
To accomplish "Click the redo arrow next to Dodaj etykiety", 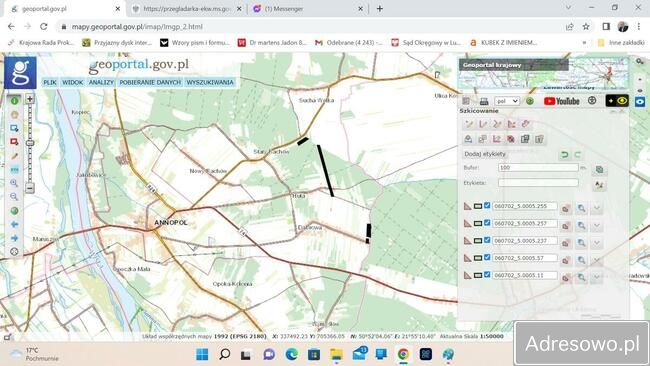I will click(578, 155).
